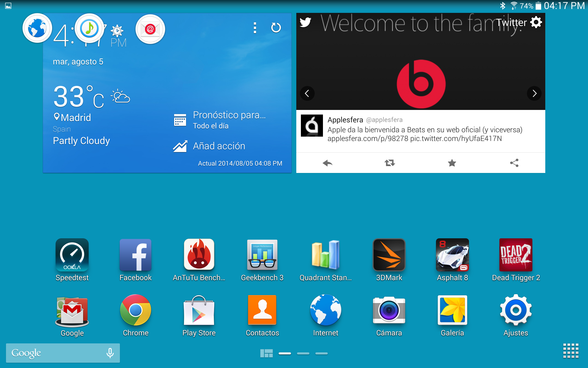Screen dimensions: 588x368
Task: Launch the 3DMark app
Action: [x=389, y=255]
